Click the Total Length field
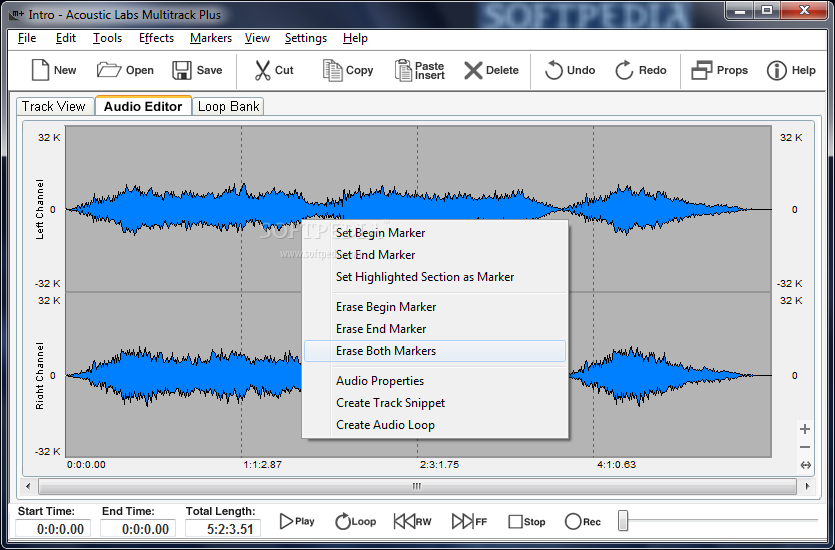Screen dimensions: 835x550 [x=223, y=529]
